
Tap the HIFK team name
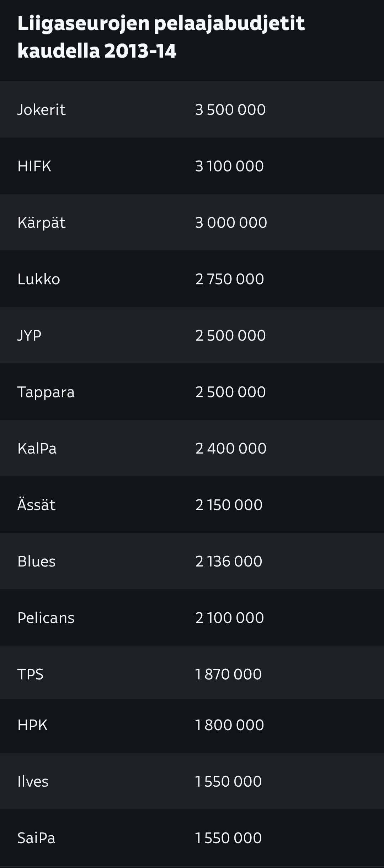pos(34,166)
